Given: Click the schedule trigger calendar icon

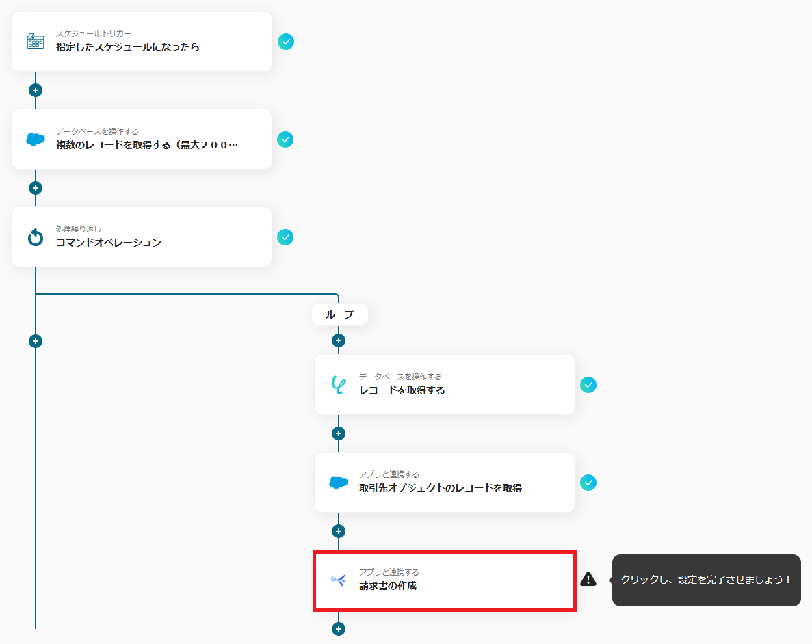Looking at the screenshot, I should [35, 42].
